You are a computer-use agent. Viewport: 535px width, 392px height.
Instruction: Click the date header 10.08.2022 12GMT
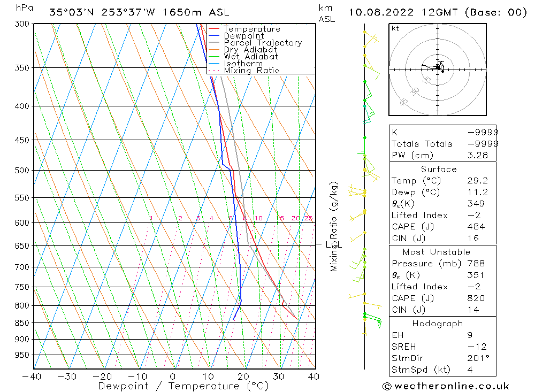(403, 12)
